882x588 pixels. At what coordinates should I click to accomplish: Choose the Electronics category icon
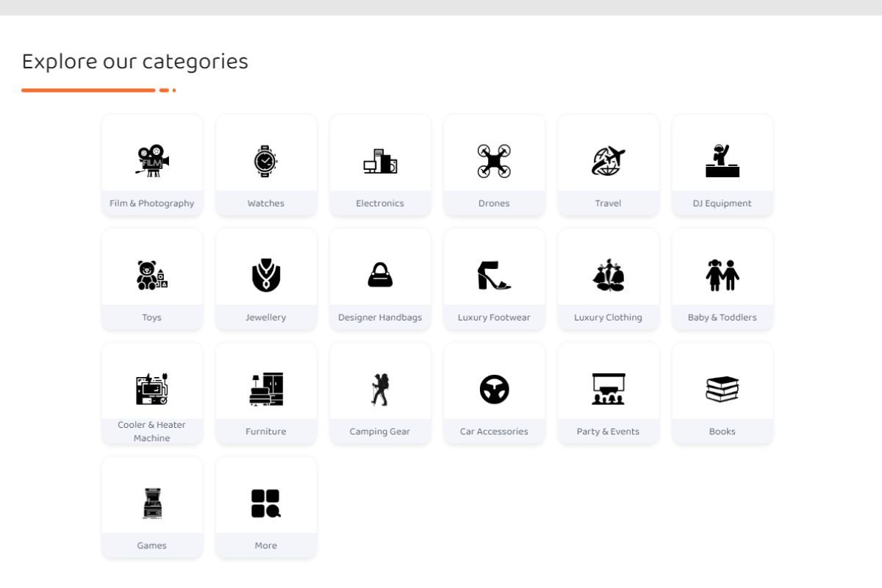pyautogui.click(x=380, y=162)
